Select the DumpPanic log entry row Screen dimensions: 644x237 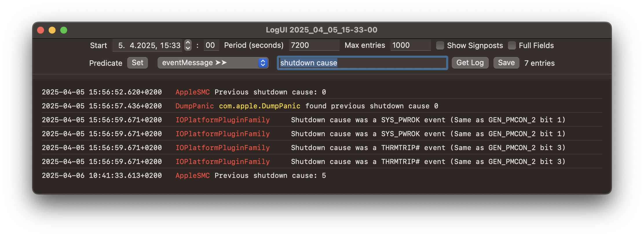(322, 106)
